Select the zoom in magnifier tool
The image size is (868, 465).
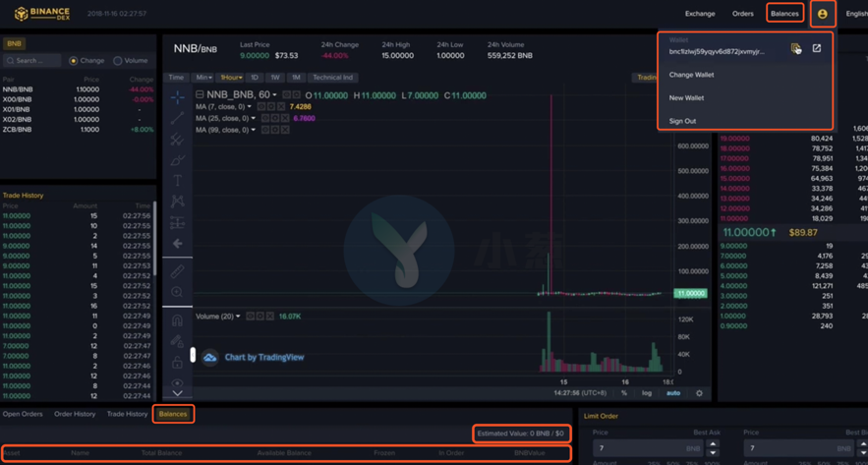point(177,292)
